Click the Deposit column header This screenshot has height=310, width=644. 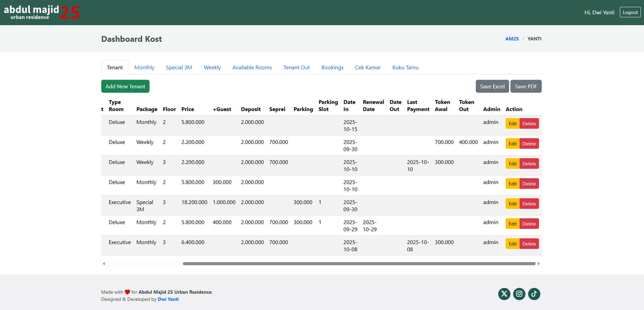(251, 109)
